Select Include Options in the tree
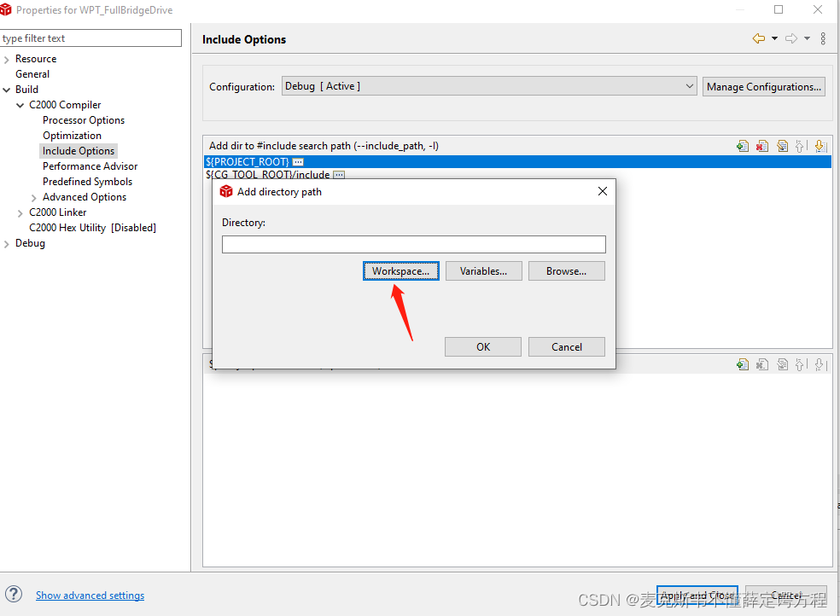Image resolution: width=840 pixels, height=616 pixels. (79, 151)
